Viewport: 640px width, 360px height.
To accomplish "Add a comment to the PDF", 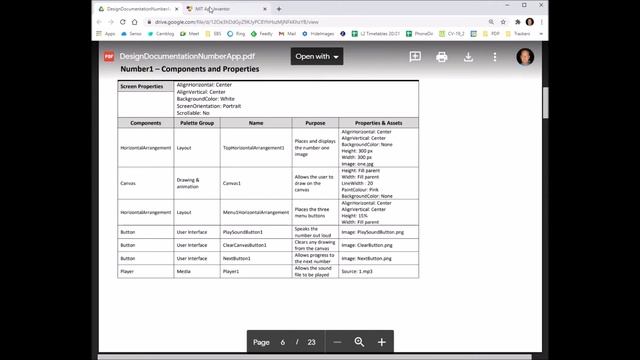I will [415, 57].
